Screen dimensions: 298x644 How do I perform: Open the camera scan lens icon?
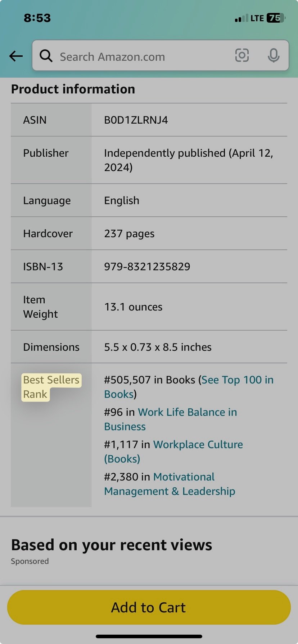[x=242, y=55]
